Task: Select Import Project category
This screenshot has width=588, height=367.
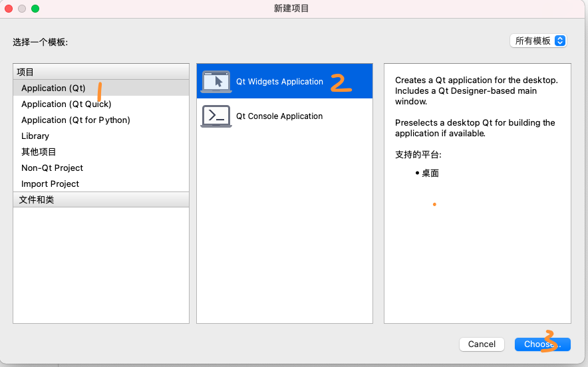Action: [101, 183]
